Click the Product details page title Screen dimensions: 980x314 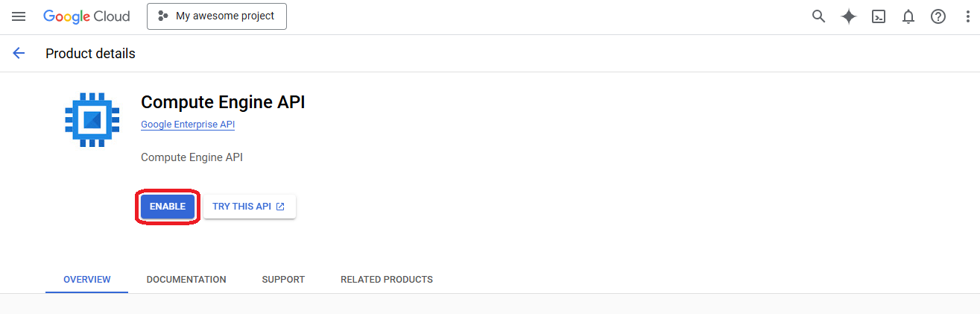tap(90, 54)
